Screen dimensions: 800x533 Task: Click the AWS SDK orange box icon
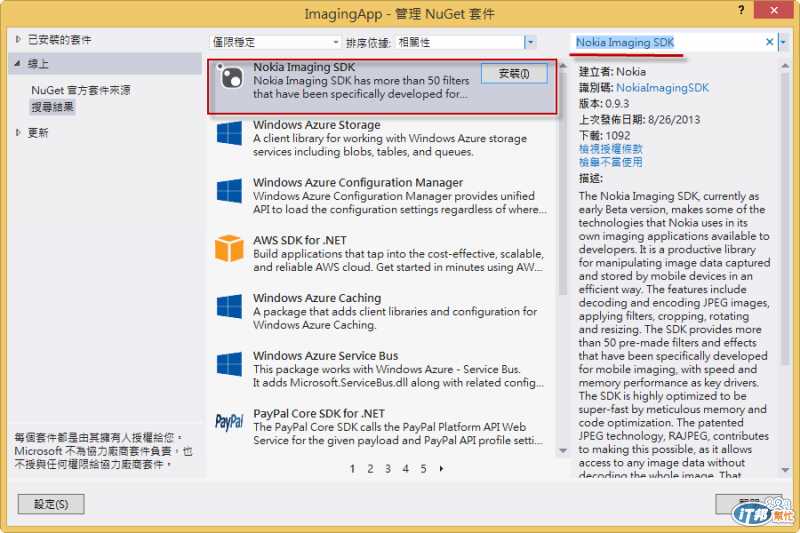(229, 248)
